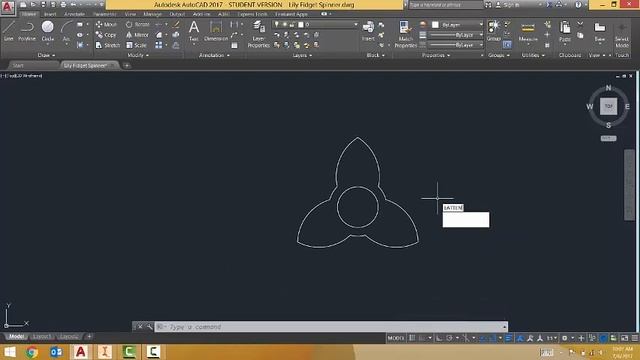The height and width of the screenshot is (360, 640).
Task: Activate the Mirror command
Action: (137, 35)
